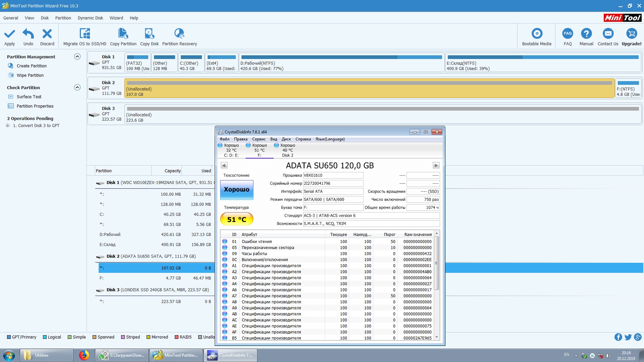
Task: Open Migrate OS to SSD/HD wizard
Action: [85, 34]
